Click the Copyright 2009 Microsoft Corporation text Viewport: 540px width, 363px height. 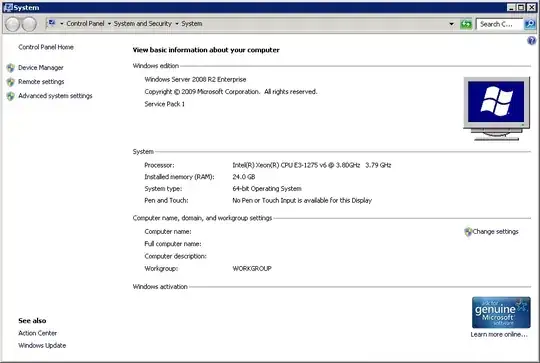(231, 92)
